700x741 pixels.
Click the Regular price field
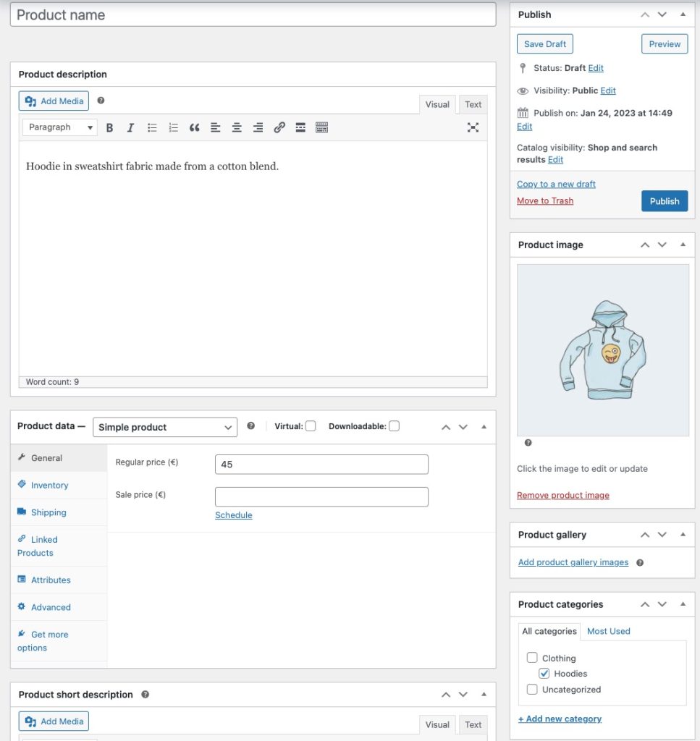click(321, 465)
